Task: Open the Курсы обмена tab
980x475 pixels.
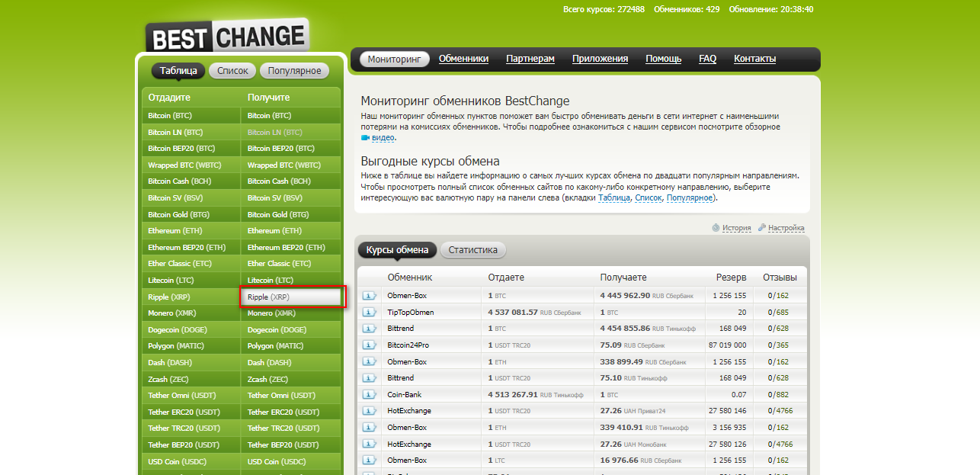Action: point(397,250)
